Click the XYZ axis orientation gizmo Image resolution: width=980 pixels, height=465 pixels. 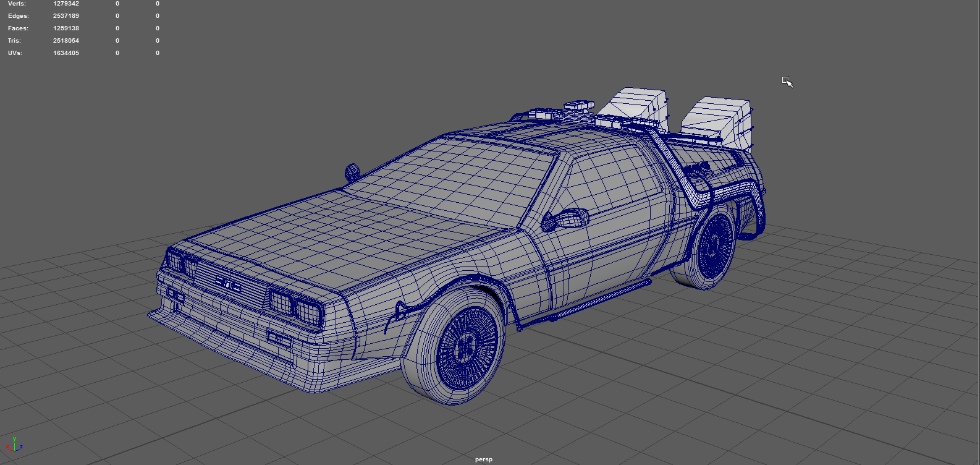click(x=14, y=445)
